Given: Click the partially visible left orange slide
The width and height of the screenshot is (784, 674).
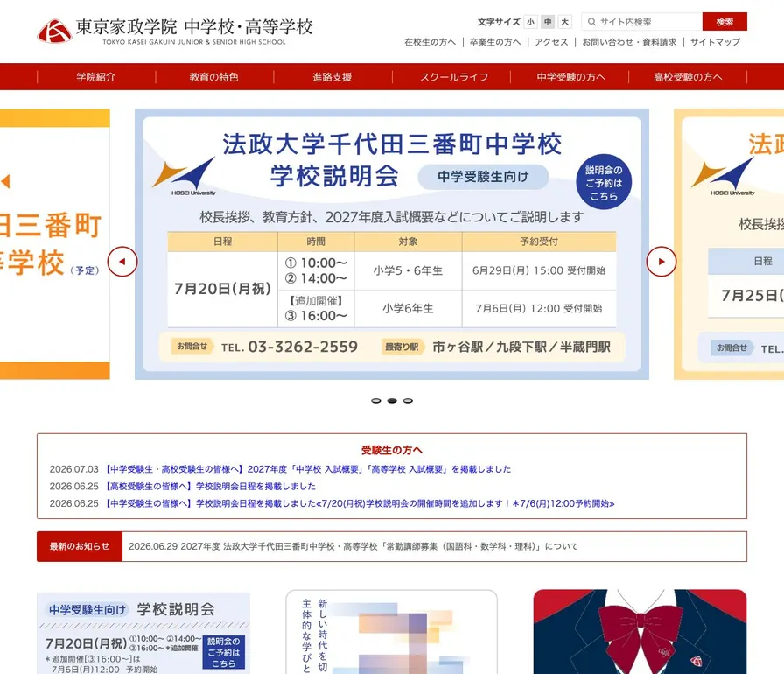Looking at the screenshot, I should [55, 244].
